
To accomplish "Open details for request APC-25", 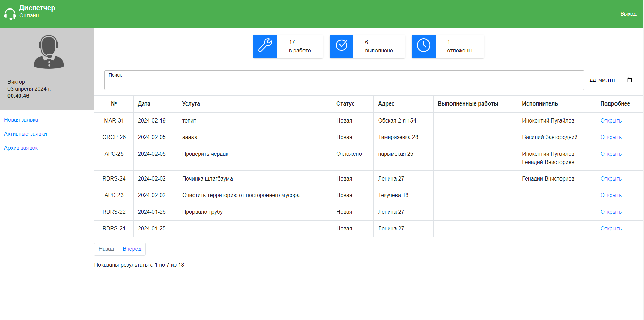I will coord(611,154).
